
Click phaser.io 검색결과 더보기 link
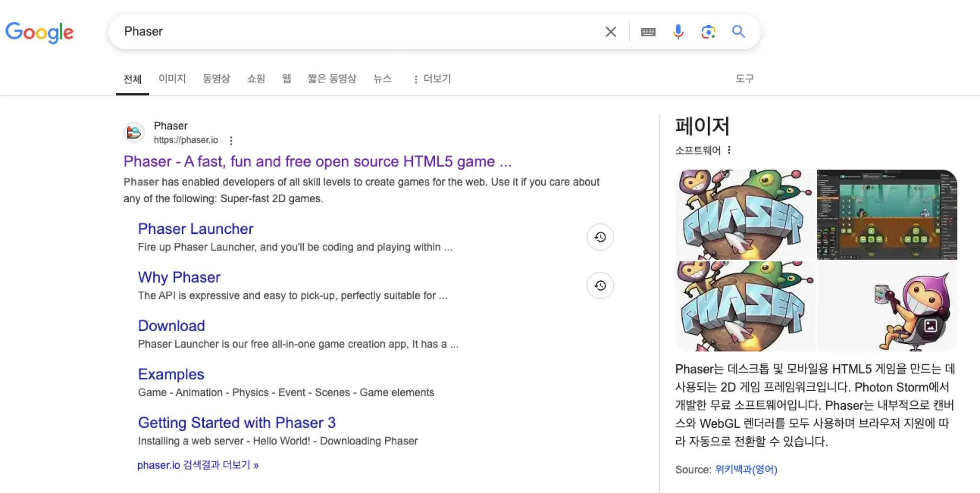pos(198,465)
